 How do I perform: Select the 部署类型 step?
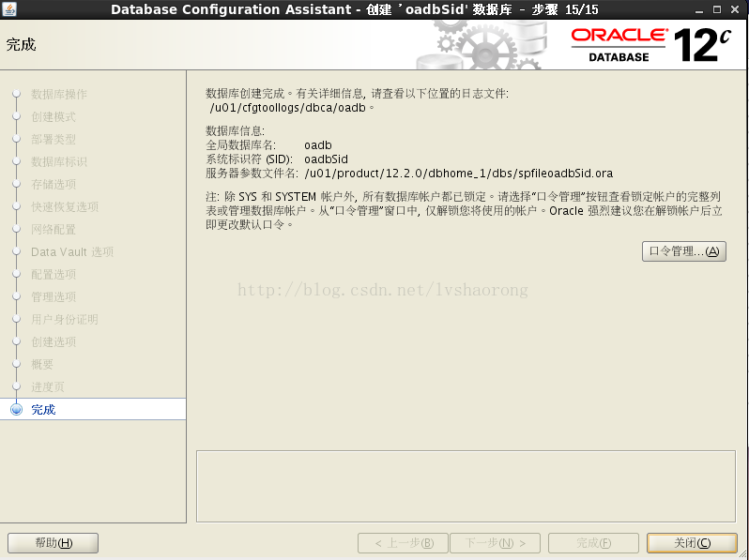[x=53, y=139]
